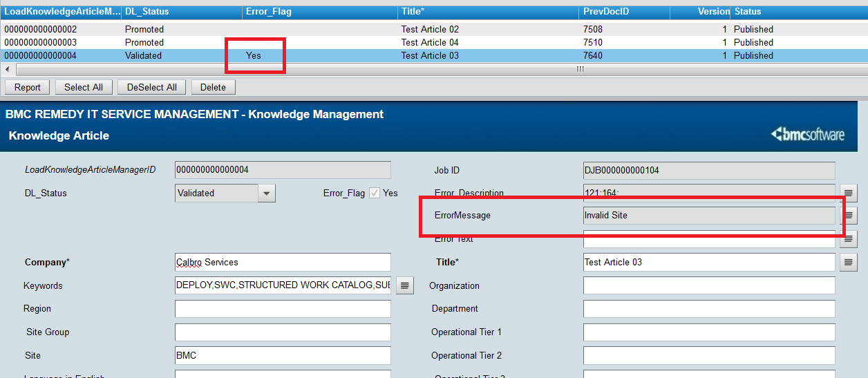Screen dimensions: 868x378
Task: Click the Test Article 04 title cell
Action: click(x=430, y=42)
